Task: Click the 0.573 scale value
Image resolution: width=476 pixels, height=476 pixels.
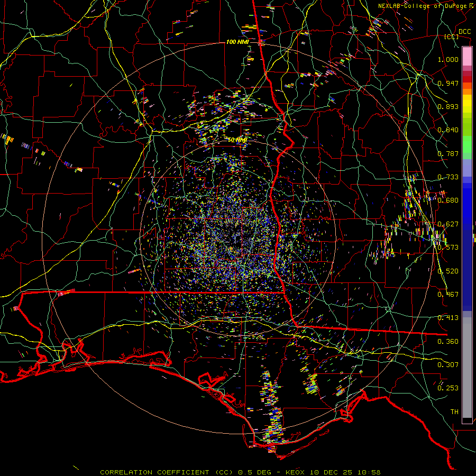Action: click(x=448, y=248)
